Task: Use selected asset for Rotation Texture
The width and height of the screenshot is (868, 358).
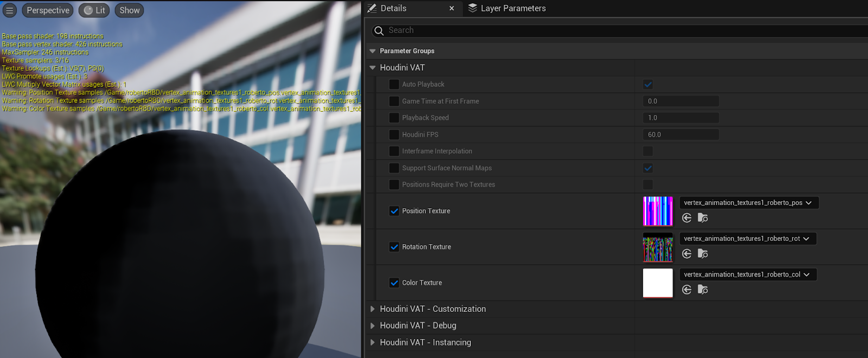Action: click(x=687, y=254)
